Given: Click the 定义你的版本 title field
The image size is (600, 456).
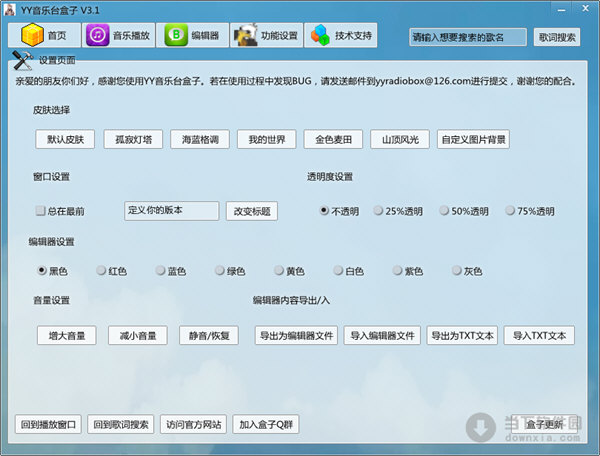Looking at the screenshot, I should pyautogui.click(x=172, y=211).
